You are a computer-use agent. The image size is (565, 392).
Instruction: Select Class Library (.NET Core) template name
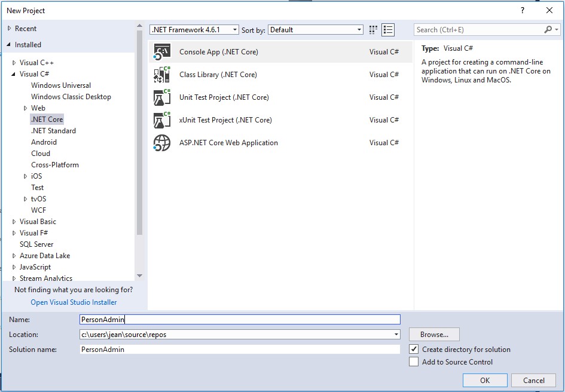tap(218, 75)
